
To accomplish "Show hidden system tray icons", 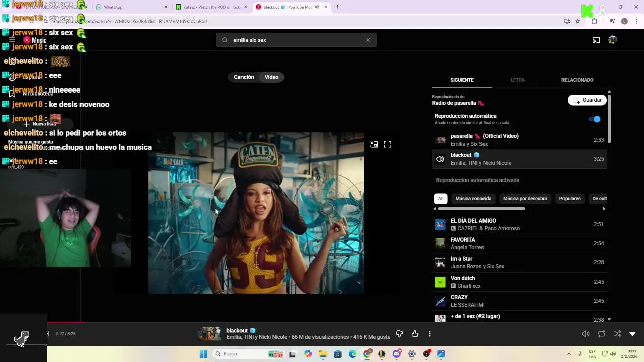I will tap(569, 354).
